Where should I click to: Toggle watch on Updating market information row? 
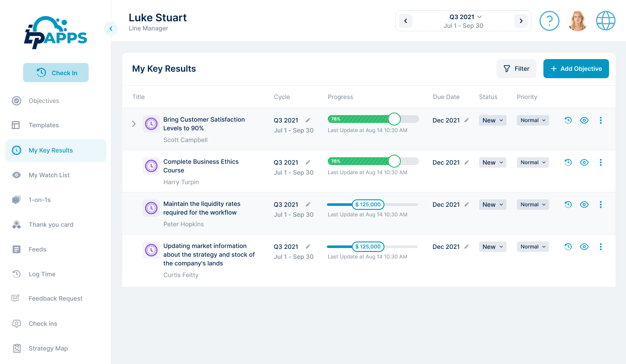(x=584, y=246)
